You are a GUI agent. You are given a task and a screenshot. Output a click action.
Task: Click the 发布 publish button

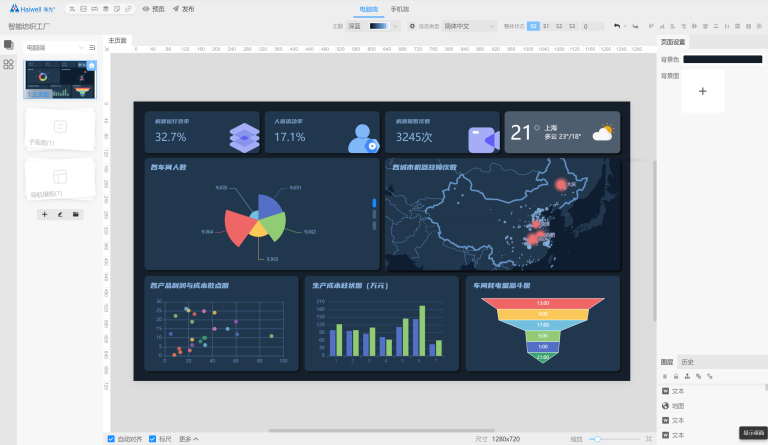click(x=183, y=8)
